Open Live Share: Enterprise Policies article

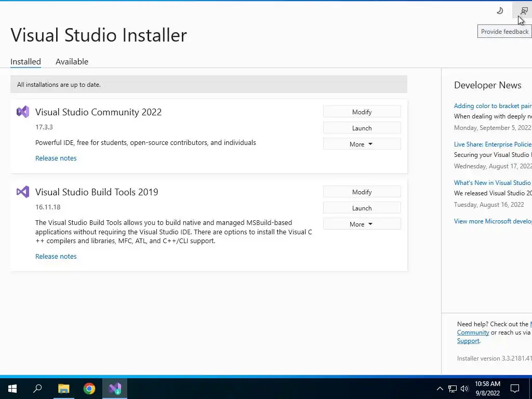pyautogui.click(x=493, y=144)
